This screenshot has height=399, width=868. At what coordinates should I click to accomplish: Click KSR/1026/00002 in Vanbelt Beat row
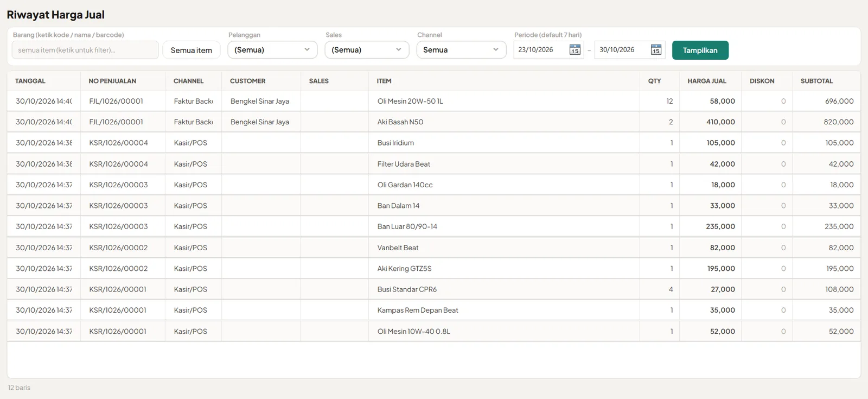119,248
